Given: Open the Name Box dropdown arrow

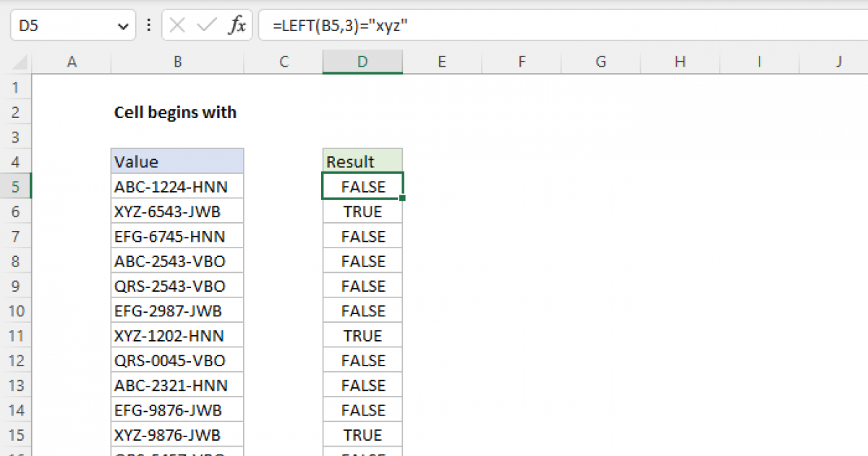Looking at the screenshot, I should click(x=121, y=26).
